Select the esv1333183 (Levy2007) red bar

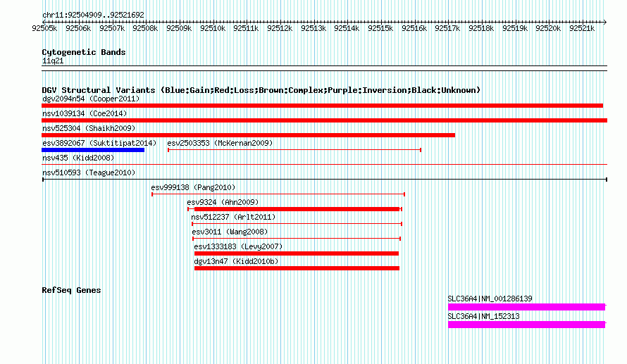point(297,253)
